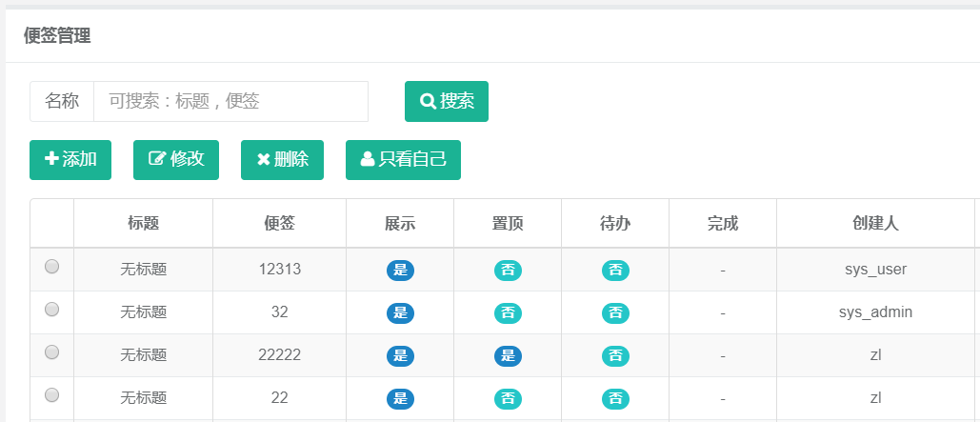The height and width of the screenshot is (422, 980).
Task: Click the 标题 column header
Action: coord(143,223)
